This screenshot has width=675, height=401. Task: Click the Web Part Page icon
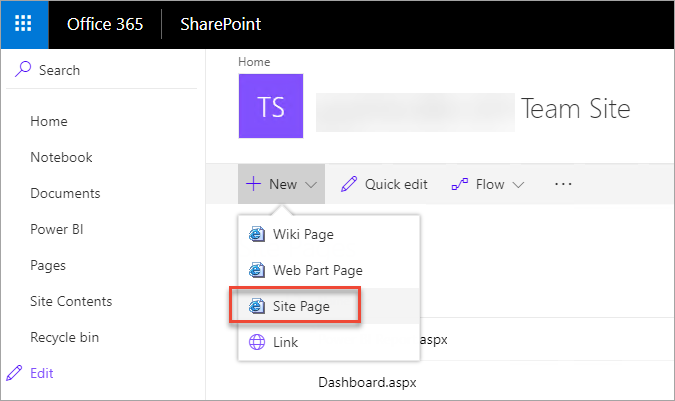point(257,270)
